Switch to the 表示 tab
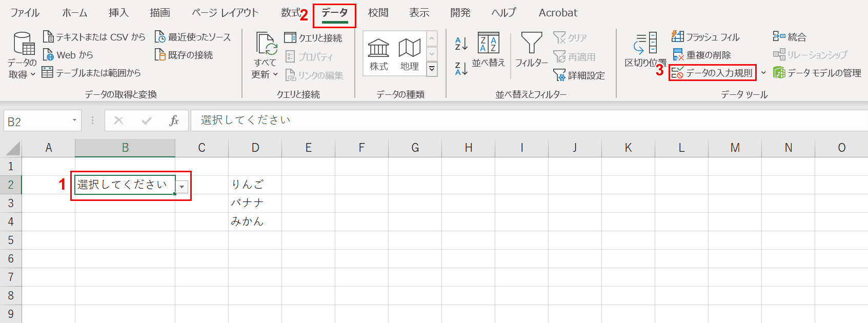 419,13
